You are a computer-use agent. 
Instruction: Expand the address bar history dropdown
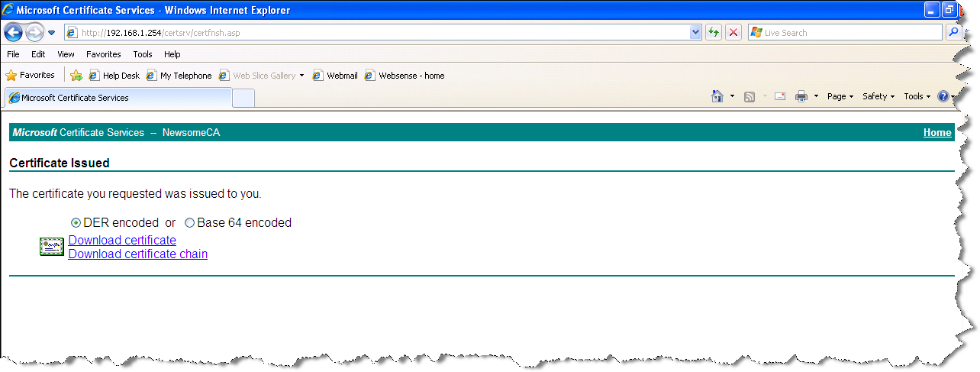pyautogui.click(x=695, y=33)
